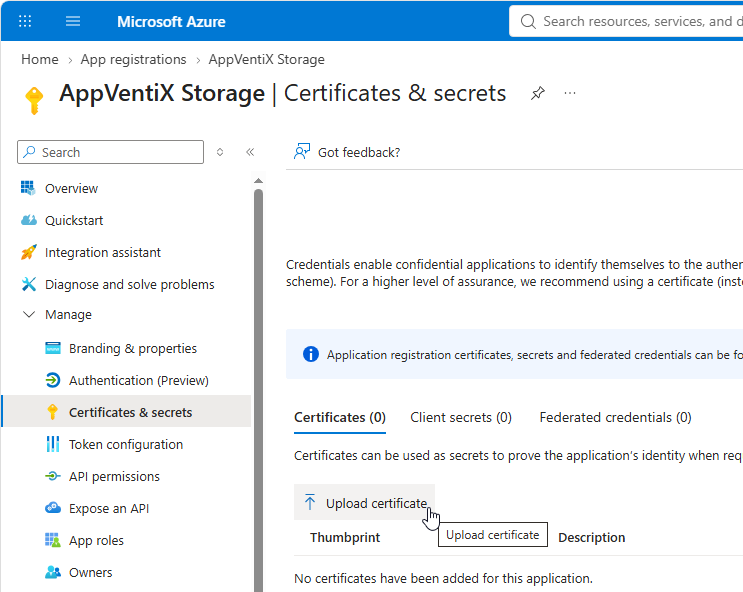Open the more options ellipsis
The image size is (743, 592).
coord(570,93)
